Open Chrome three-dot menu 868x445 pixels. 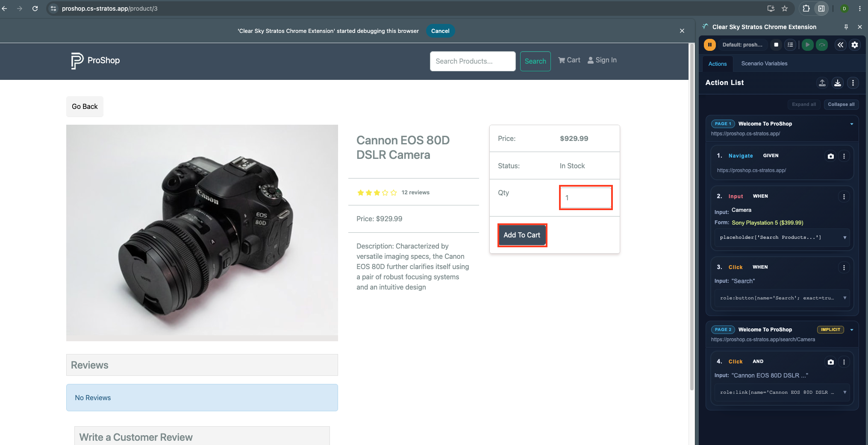coord(860,9)
